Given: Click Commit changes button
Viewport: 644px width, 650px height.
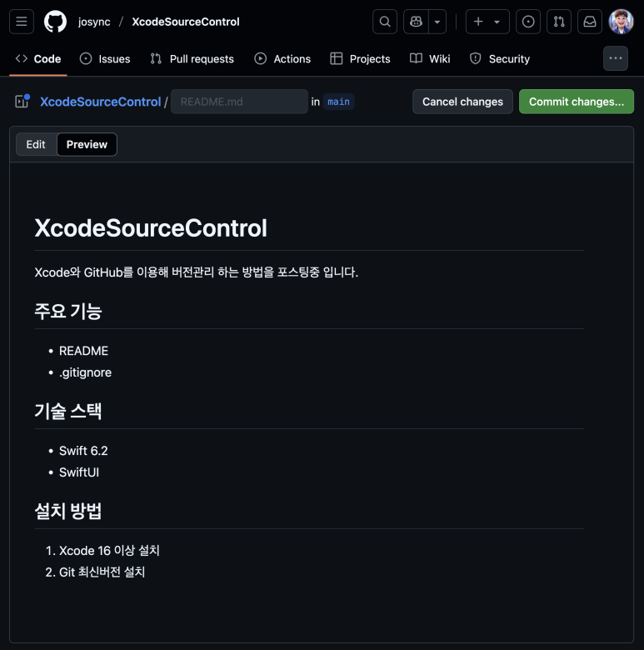Looking at the screenshot, I should 576,102.
